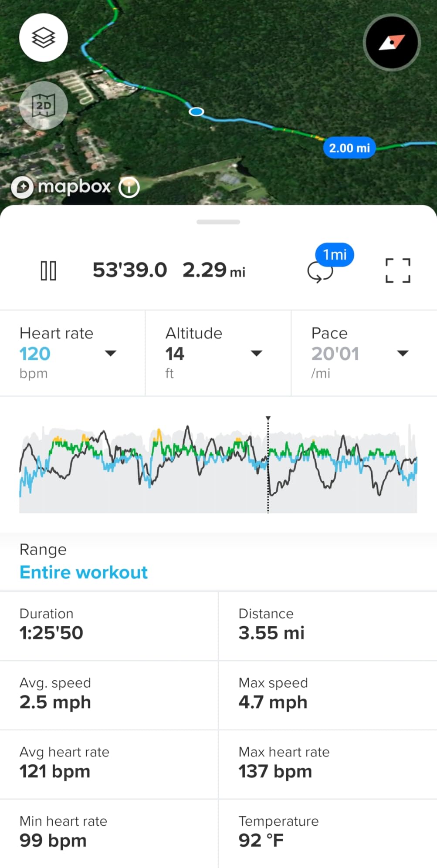437x868 pixels.
Task: Open the map layers selector
Action: click(43, 37)
